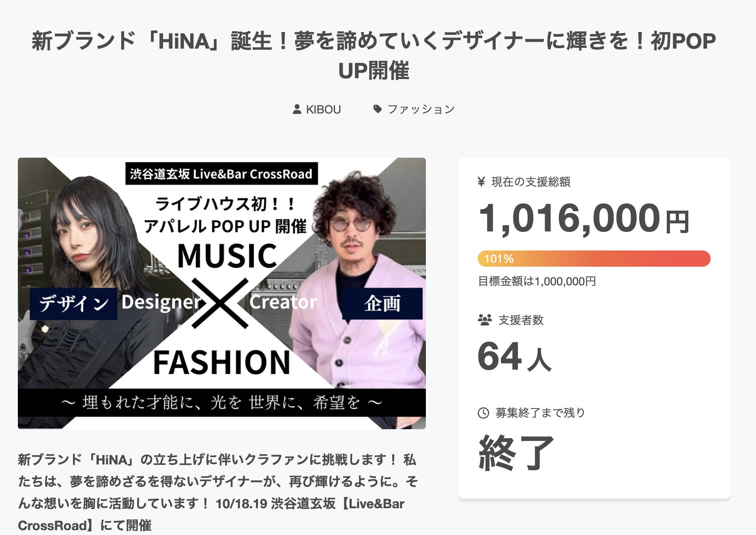Click the 募集終了まで残り label
Viewport: 756px width, 535px height.
click(540, 413)
